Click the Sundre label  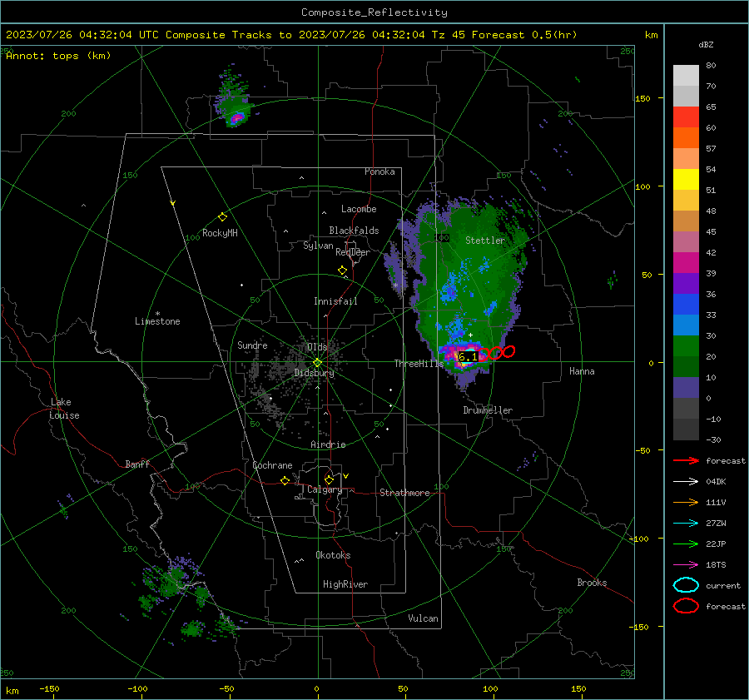(x=252, y=345)
